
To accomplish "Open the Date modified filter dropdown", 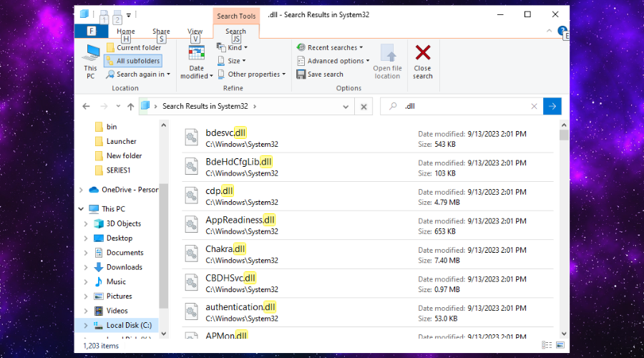I will pyautogui.click(x=196, y=62).
